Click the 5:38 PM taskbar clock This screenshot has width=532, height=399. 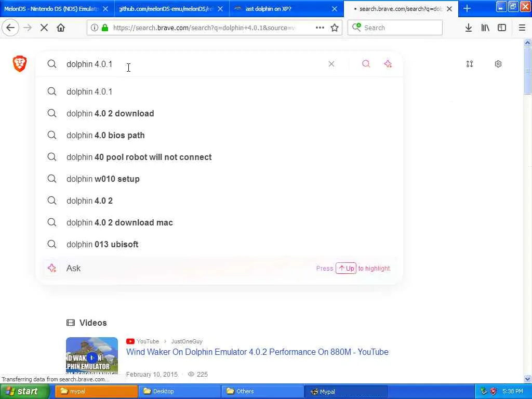click(513, 391)
